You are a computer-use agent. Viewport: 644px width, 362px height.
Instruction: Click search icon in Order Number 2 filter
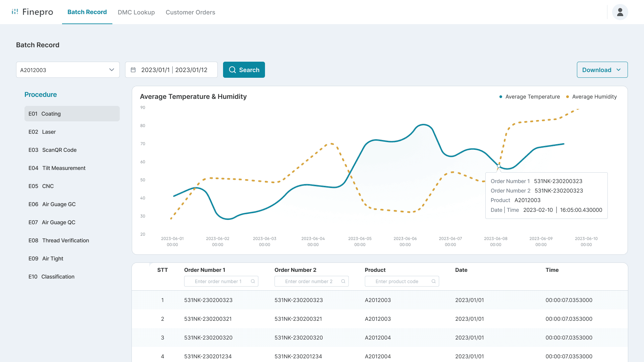tap(343, 281)
